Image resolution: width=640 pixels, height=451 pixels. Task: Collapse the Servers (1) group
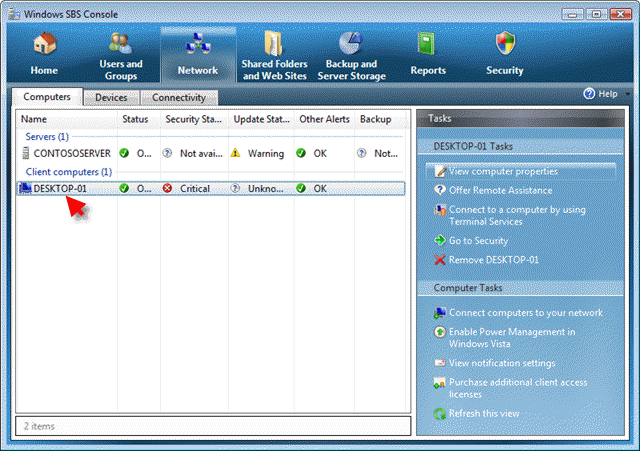[x=47, y=137]
